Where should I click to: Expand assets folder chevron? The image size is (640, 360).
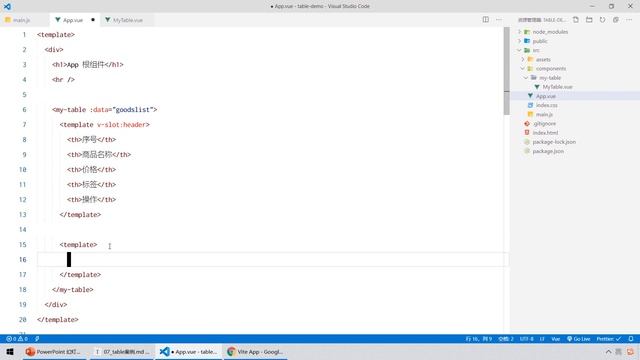(523, 60)
